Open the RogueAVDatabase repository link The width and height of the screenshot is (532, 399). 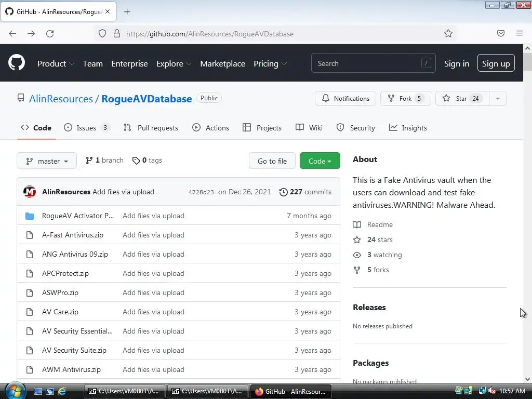point(147,99)
